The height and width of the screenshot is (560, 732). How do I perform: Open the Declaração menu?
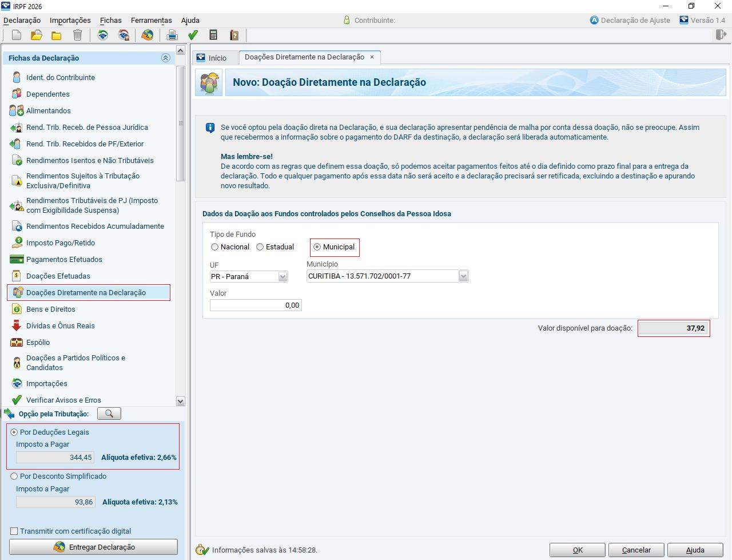(x=22, y=20)
